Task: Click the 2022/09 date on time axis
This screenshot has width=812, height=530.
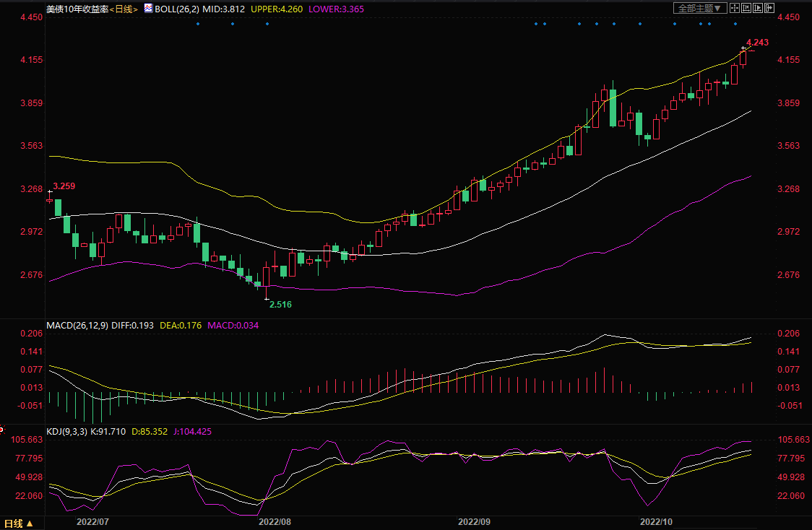Action: [x=475, y=520]
